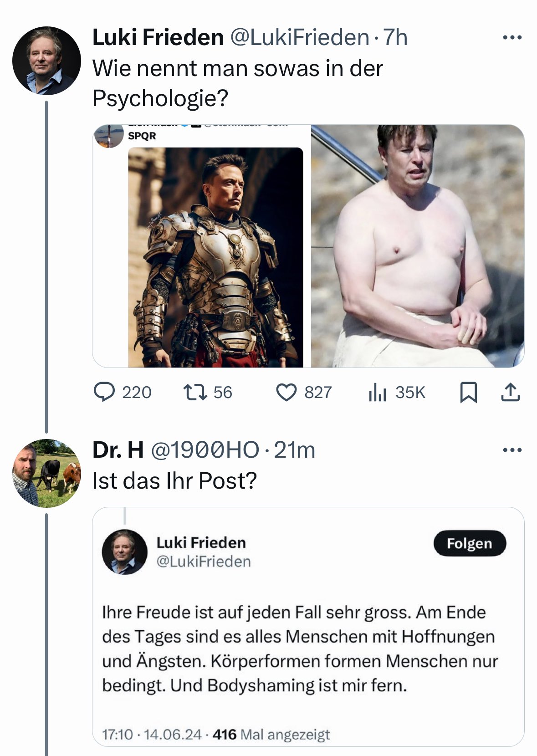
Task: Open more options on Luki Frieden's post
Action: (x=512, y=38)
